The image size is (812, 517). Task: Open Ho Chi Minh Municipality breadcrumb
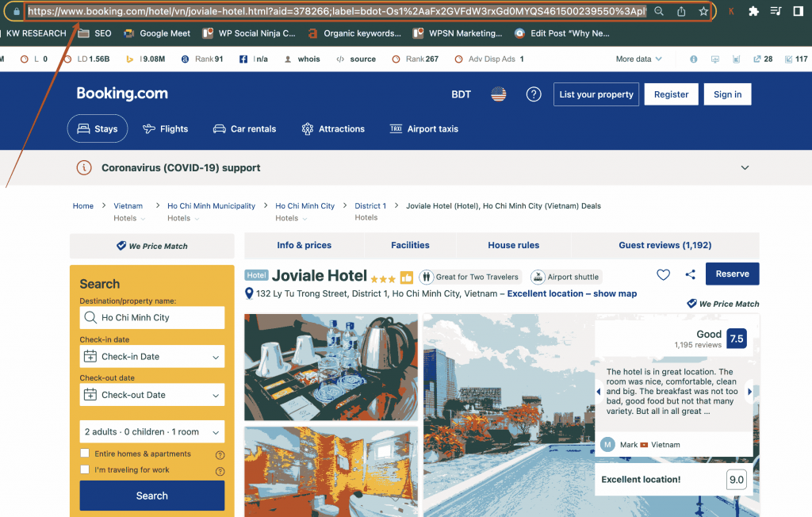(x=211, y=205)
